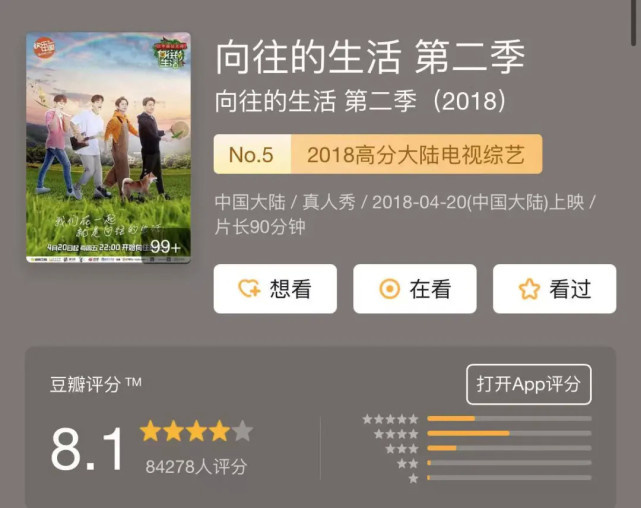Click the orange rating stars beside 8.1

point(197,431)
